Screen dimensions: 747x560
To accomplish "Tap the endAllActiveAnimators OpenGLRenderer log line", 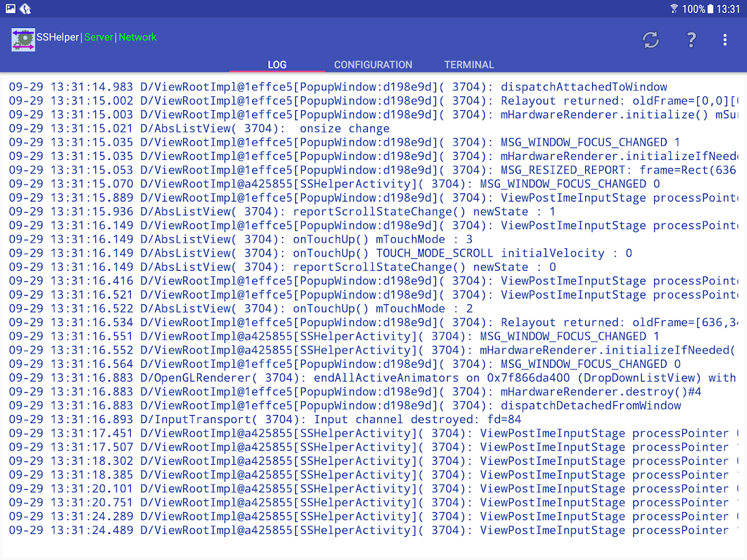I will [372, 378].
